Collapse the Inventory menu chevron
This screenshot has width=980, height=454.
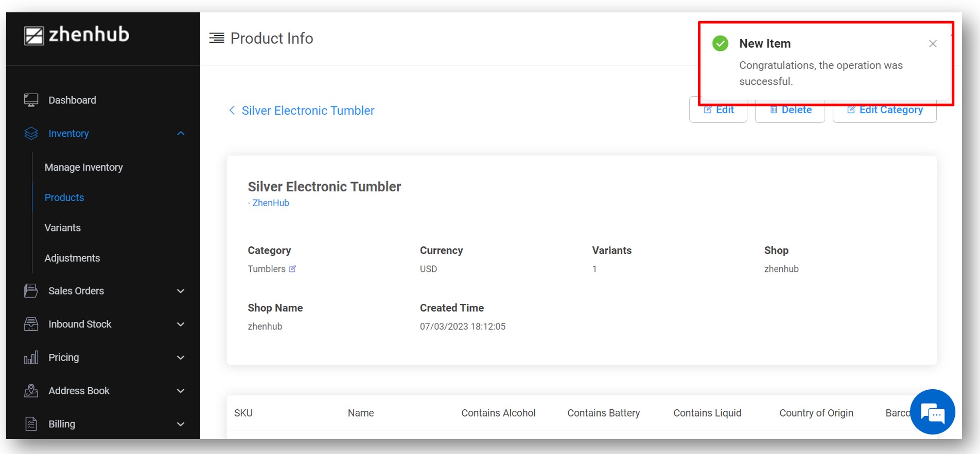[x=181, y=134]
